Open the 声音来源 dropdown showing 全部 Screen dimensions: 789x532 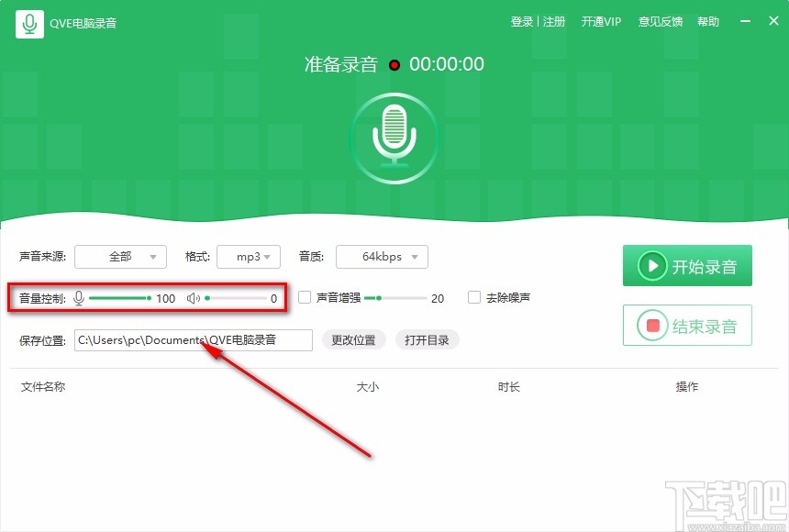(x=120, y=257)
